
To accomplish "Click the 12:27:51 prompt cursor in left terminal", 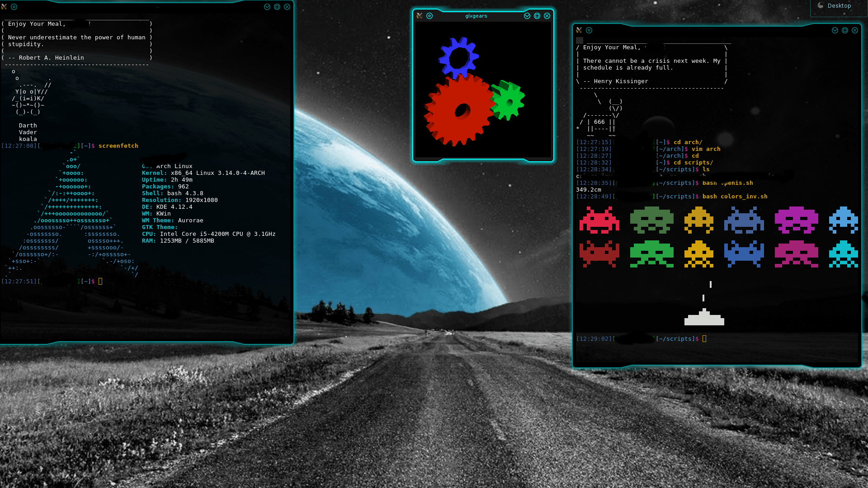I will click(100, 282).
